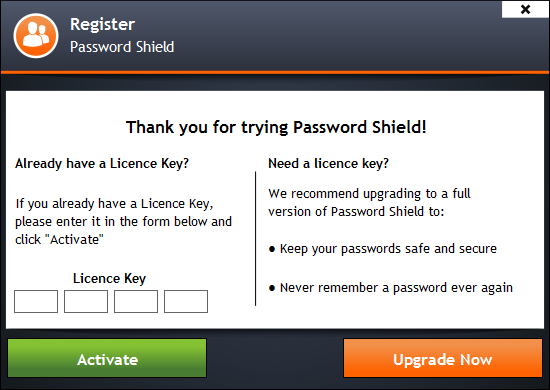Focus the first Licence Key box
550x390 pixels.
pos(36,301)
